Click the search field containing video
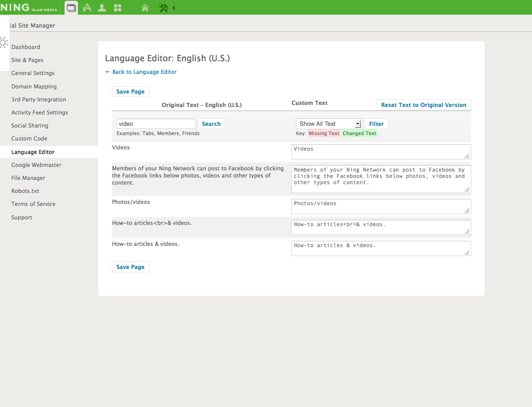The width and height of the screenshot is (532, 407). point(156,124)
